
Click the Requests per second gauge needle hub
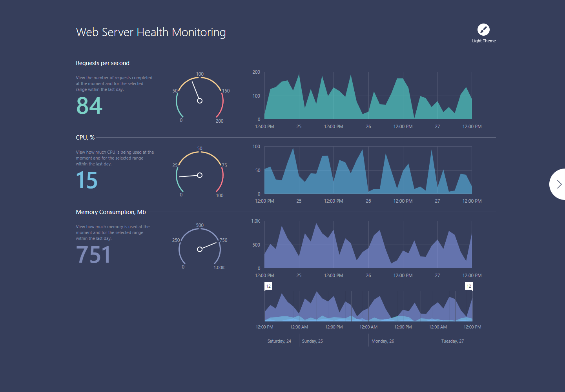click(200, 101)
